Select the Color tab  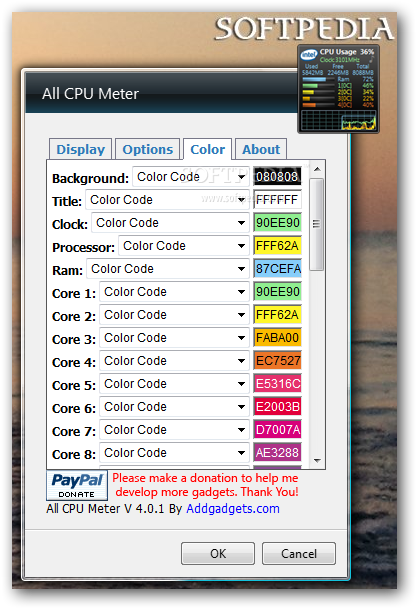click(x=207, y=149)
